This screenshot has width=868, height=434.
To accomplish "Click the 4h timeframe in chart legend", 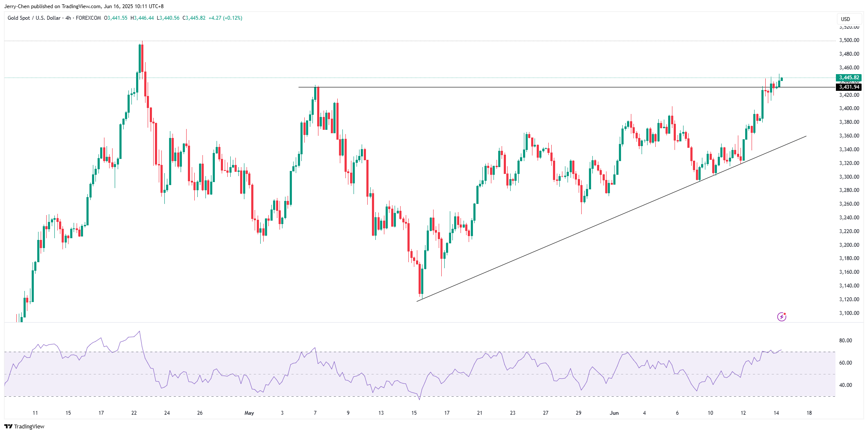I will (x=68, y=18).
